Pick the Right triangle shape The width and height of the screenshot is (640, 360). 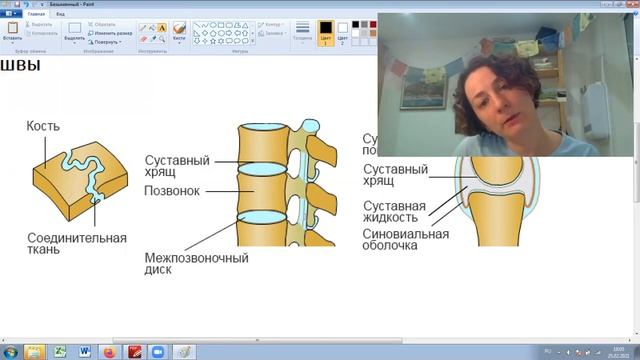click(197, 33)
